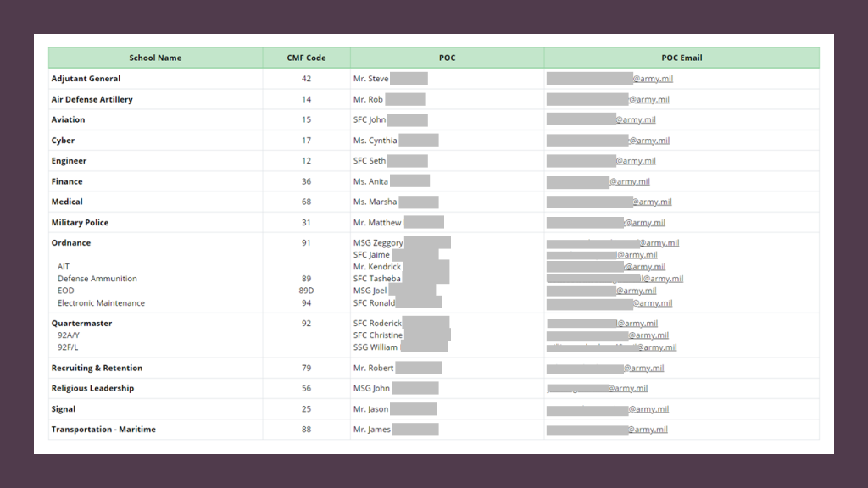Click the Religious Leadership school name
The height and width of the screenshot is (488, 868).
92,389
